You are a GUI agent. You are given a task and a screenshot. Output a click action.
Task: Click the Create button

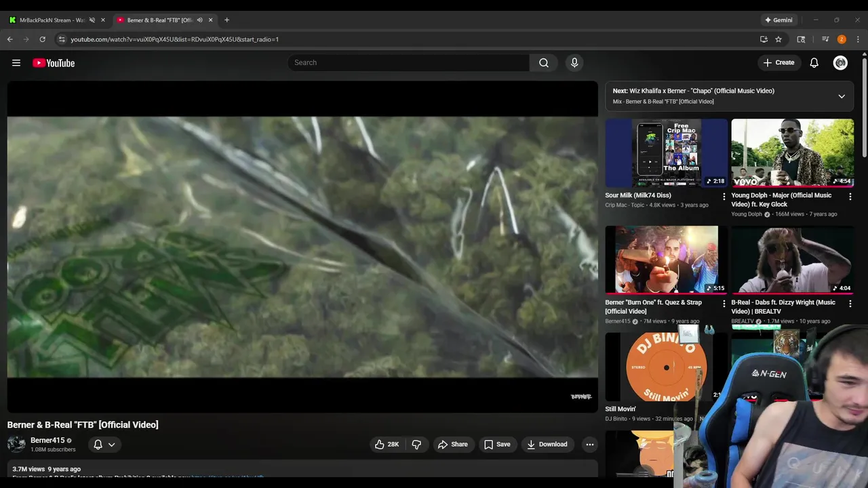[778, 62]
